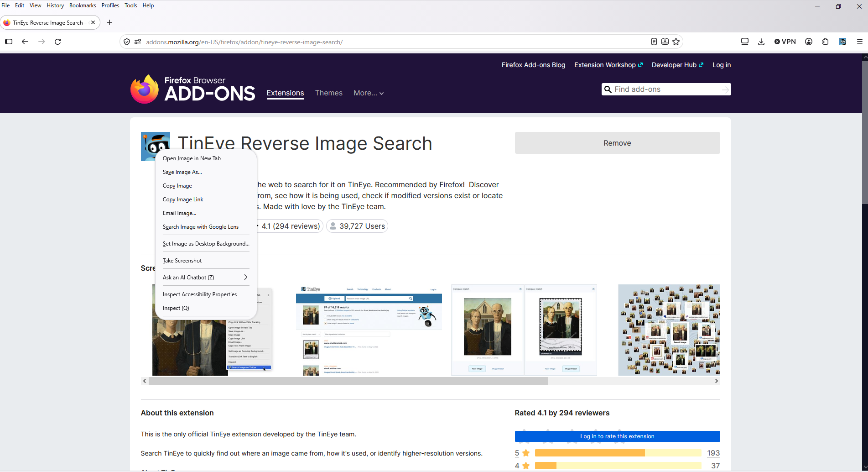Expand the More... dropdown in the header
Screen dimensions: 868x472
pyautogui.click(x=369, y=93)
